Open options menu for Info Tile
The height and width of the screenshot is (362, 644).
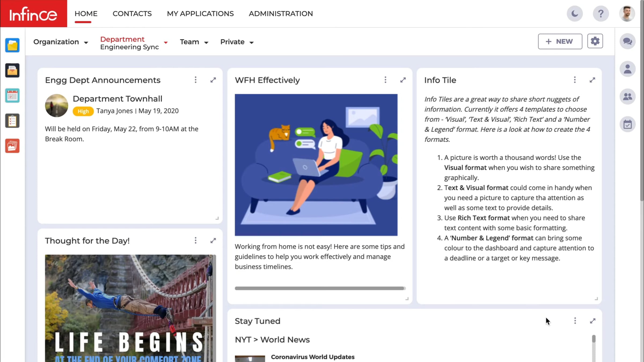(x=575, y=80)
